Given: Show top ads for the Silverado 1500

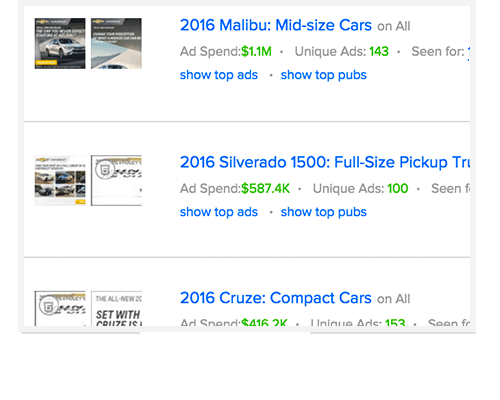Looking at the screenshot, I should click(219, 212).
